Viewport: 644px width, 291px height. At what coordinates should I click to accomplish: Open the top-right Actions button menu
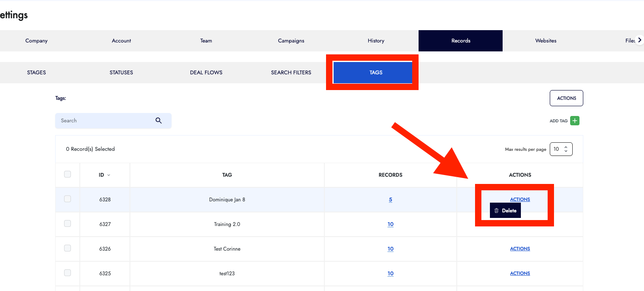tap(566, 98)
